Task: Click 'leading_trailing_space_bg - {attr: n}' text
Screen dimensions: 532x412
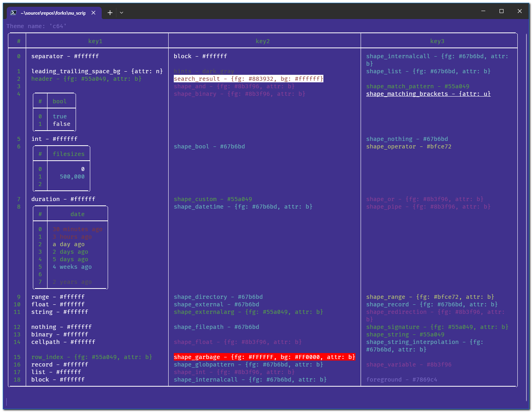Action: click(x=97, y=71)
